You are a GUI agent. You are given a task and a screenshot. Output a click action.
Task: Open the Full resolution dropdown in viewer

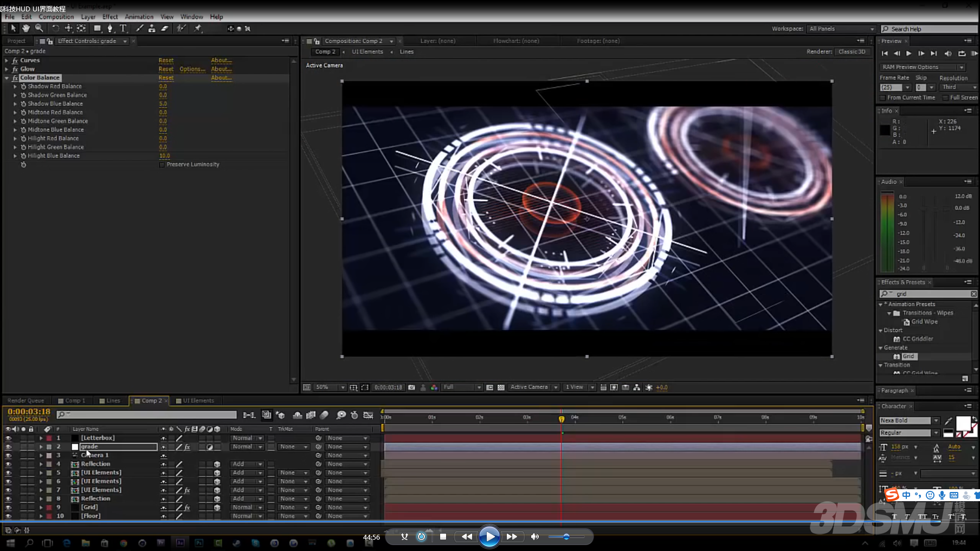(462, 387)
